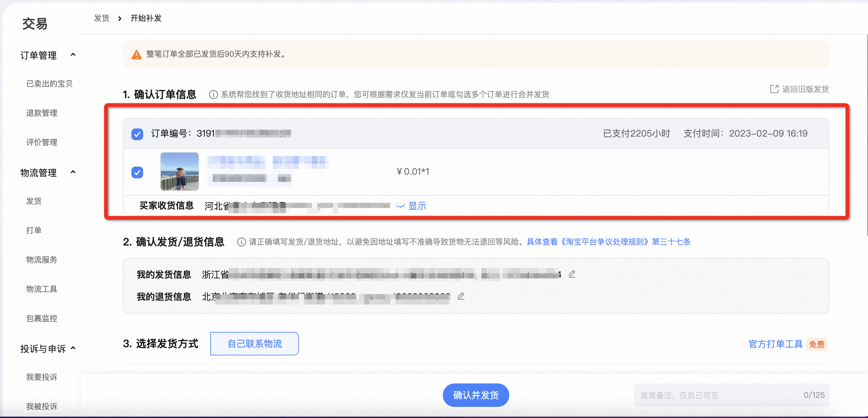Open 打单 in the sidebar
The width and height of the screenshot is (868, 418).
point(34,231)
